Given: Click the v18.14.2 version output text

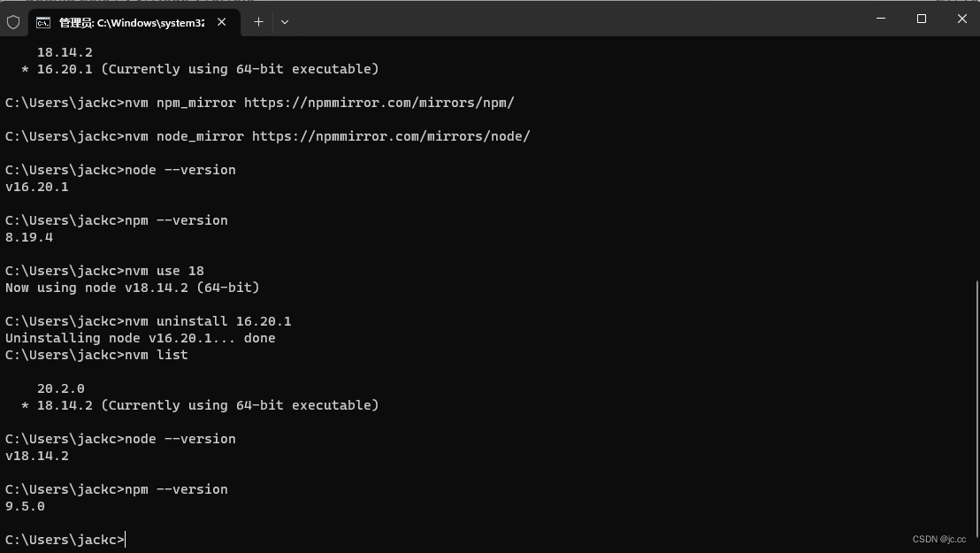Looking at the screenshot, I should [36, 456].
